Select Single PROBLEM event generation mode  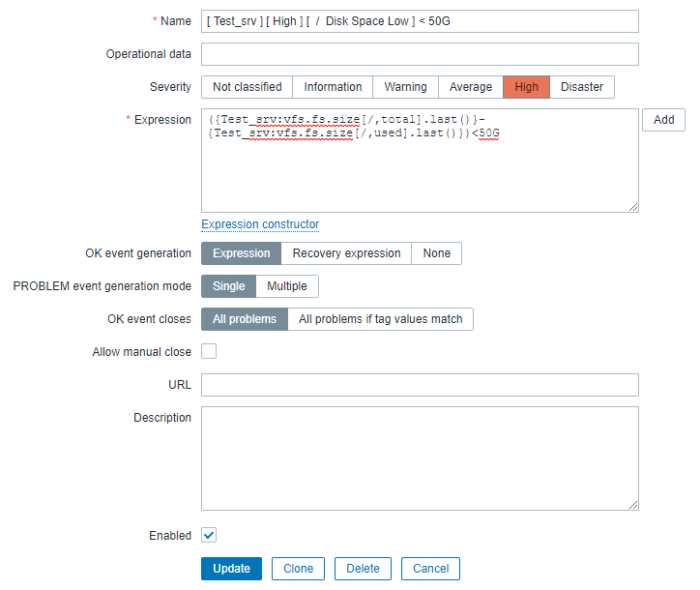click(x=228, y=286)
